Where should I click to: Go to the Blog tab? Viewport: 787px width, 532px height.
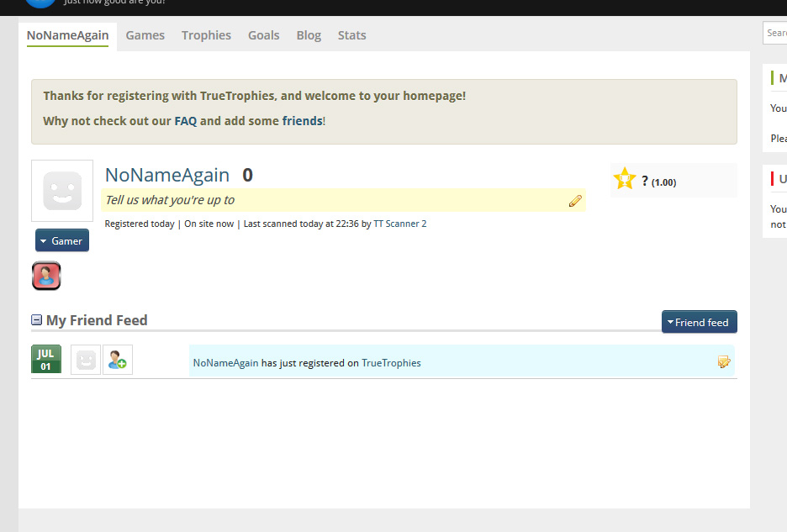309,35
